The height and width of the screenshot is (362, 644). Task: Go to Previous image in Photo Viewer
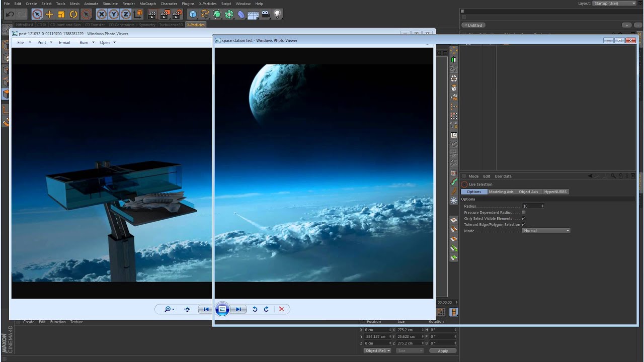206,309
